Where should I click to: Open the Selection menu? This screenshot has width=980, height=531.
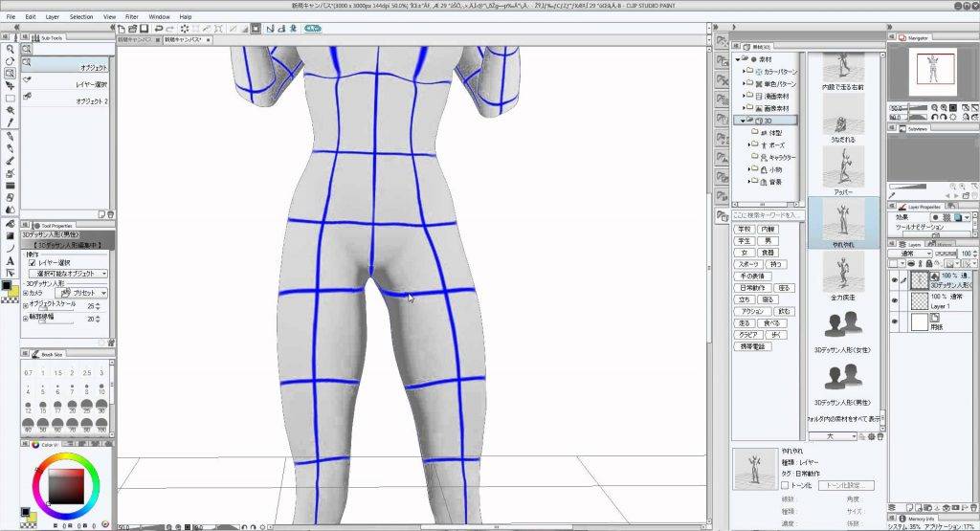click(x=81, y=17)
